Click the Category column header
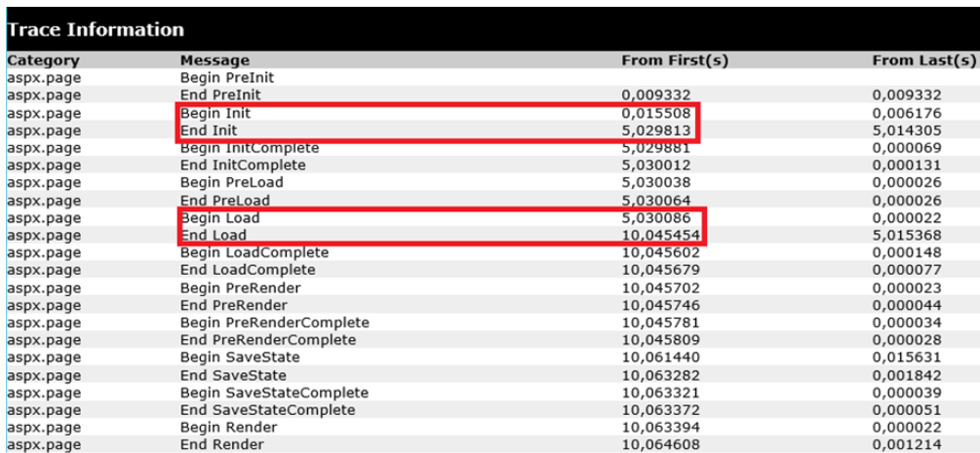The height and width of the screenshot is (453, 980). (43, 60)
